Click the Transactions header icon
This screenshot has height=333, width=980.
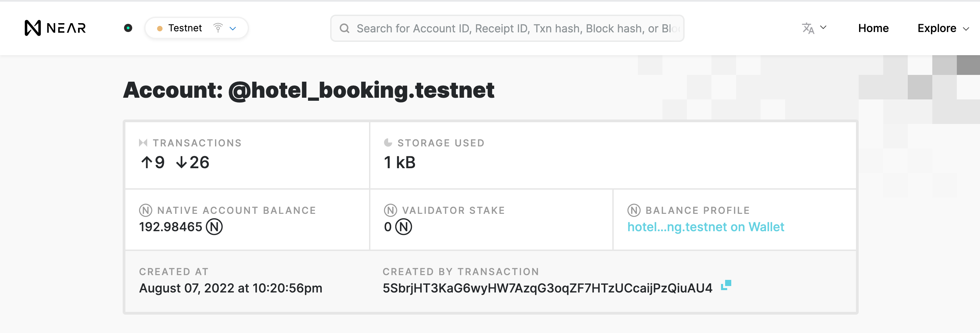point(143,143)
